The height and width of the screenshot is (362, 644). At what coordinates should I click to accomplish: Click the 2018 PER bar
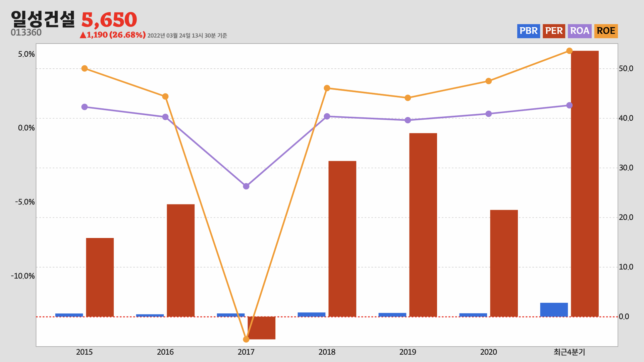click(342, 239)
